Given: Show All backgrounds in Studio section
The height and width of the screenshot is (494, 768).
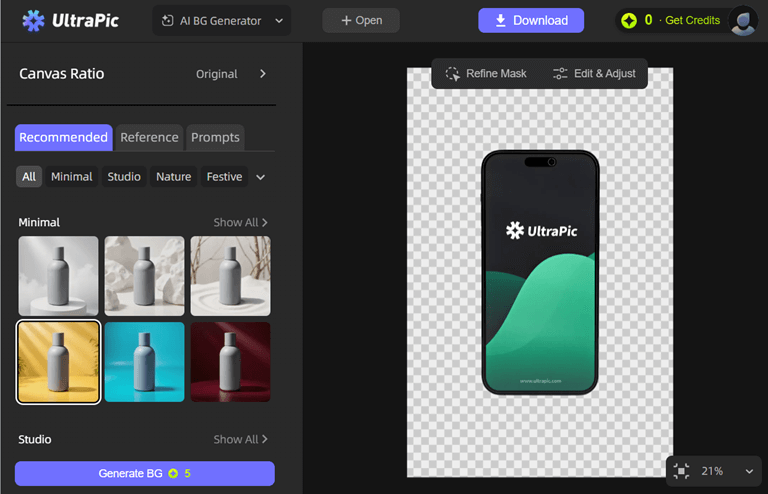Looking at the screenshot, I should pos(240,439).
